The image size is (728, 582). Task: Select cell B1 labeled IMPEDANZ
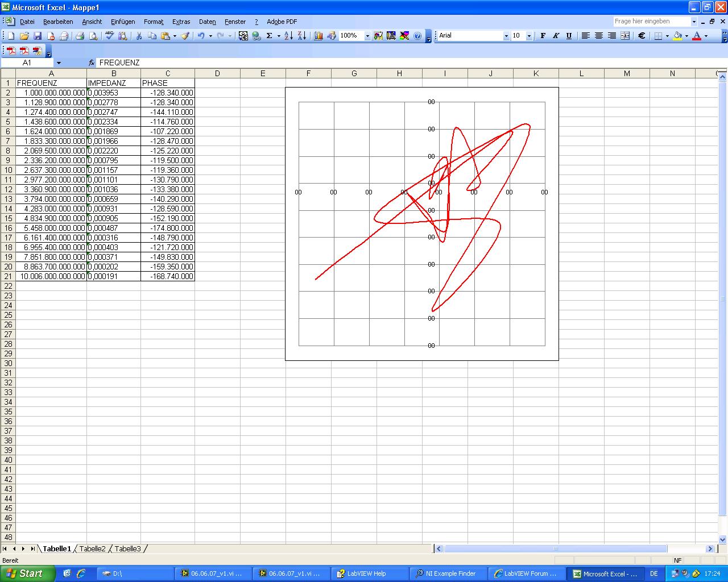click(x=114, y=83)
